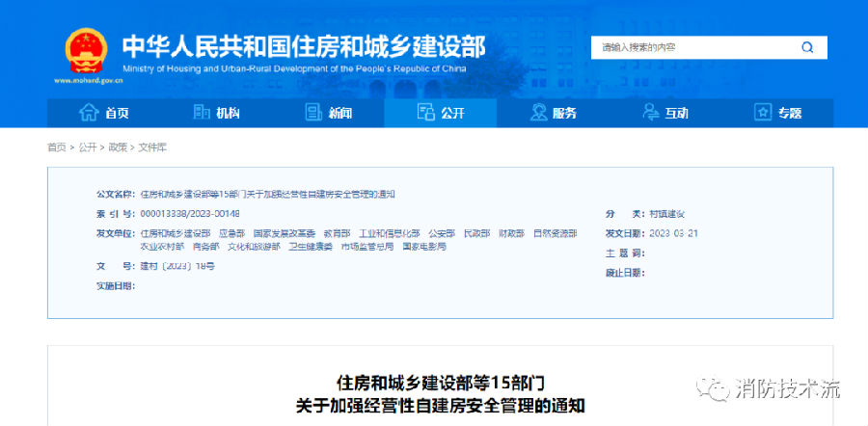Open the 公开 navigation tab
The width and height of the screenshot is (868, 426).
click(x=441, y=113)
